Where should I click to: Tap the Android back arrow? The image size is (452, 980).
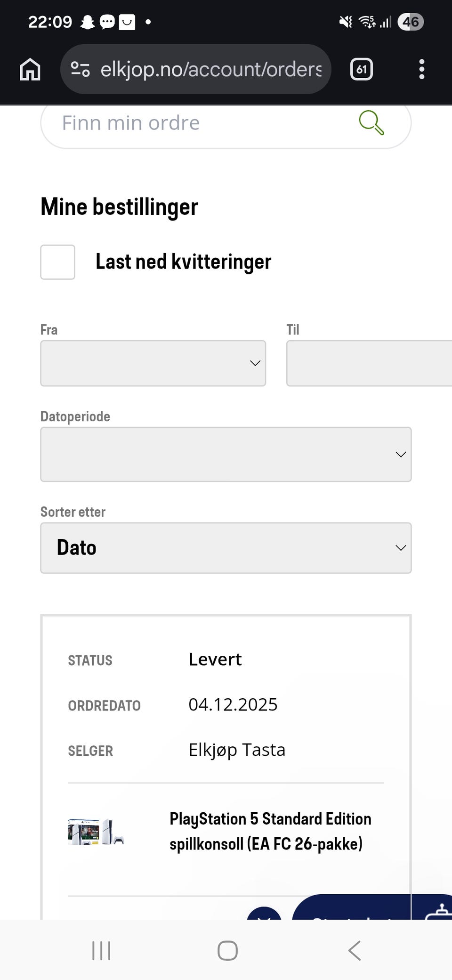[x=355, y=950]
